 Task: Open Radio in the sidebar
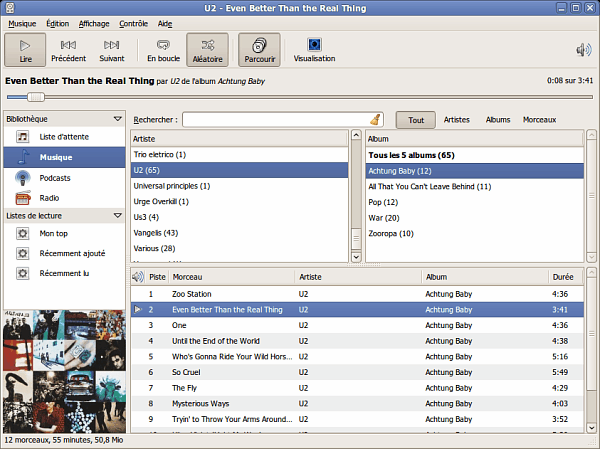pyautogui.click(x=64, y=198)
